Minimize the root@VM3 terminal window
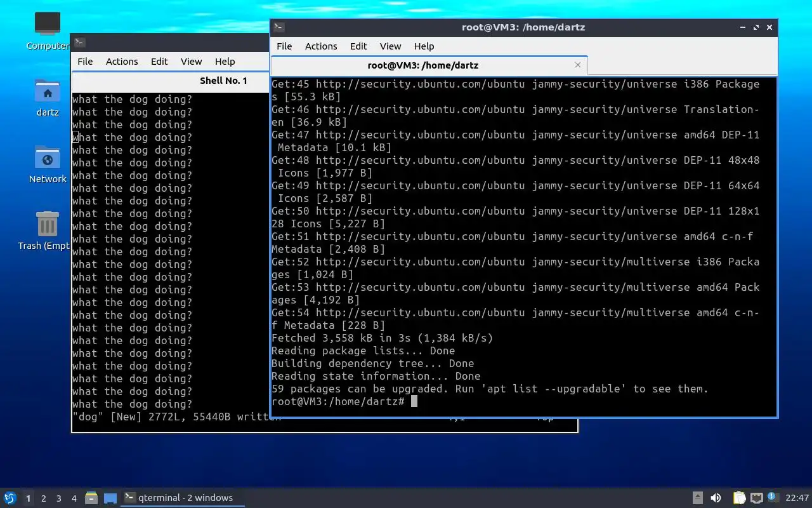The width and height of the screenshot is (812, 508). 743,27
